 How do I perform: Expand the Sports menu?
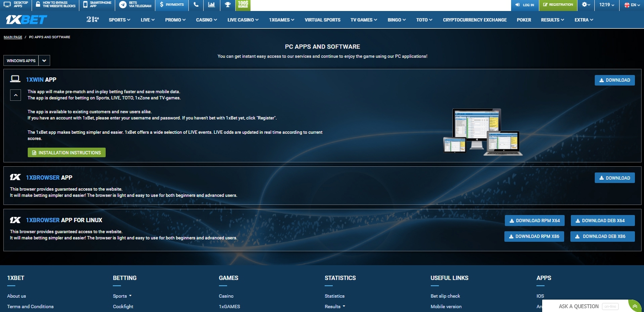click(120, 20)
